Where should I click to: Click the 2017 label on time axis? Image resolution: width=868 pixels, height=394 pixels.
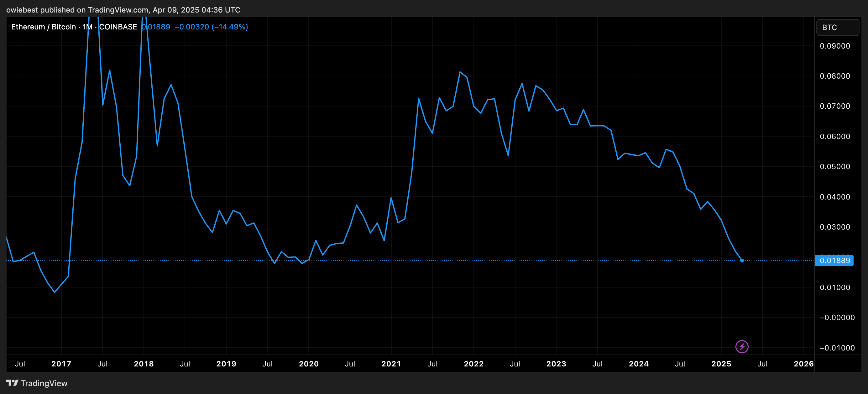tap(61, 364)
